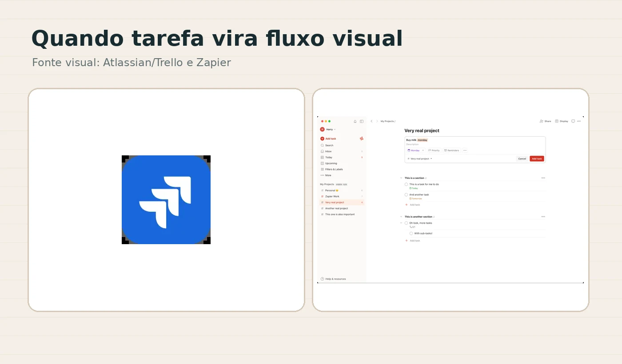The height and width of the screenshot is (364, 622).
Task: Open the notifications bell in Todoist sidebar
Action: [x=355, y=121]
